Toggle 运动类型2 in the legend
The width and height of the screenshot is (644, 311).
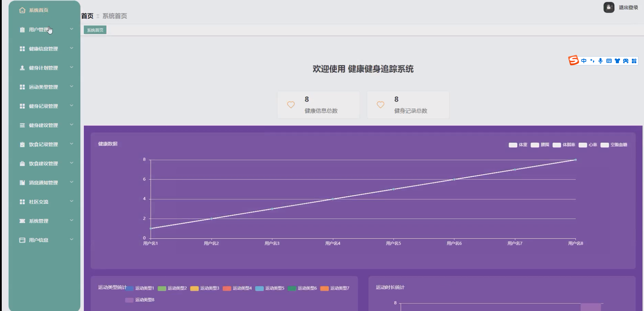pos(172,288)
